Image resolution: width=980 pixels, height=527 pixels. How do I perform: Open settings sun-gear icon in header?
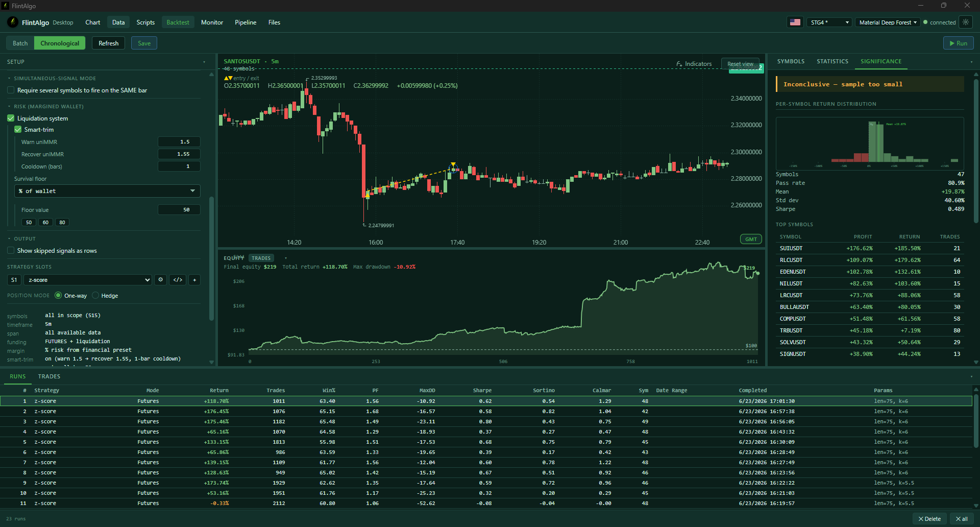point(965,22)
